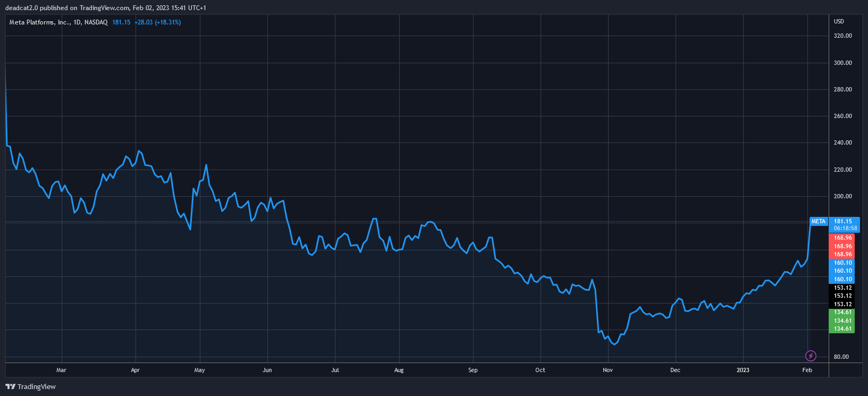Click the Apr label on time axis
Image resolution: width=868 pixels, height=396 pixels.
click(x=135, y=370)
